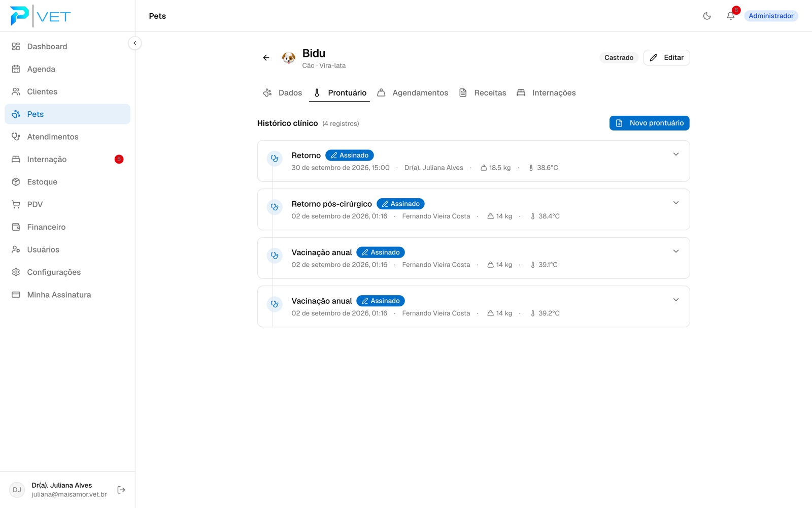812x508 pixels.
Task: Click the red badge on Internação
Action: [119, 160]
